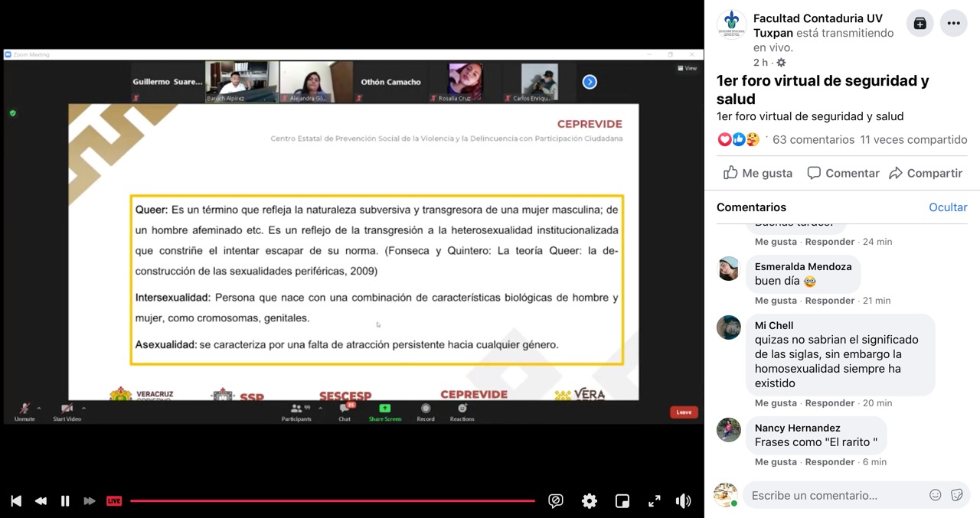980x518 pixels.
Task: Open the three-dot post options menu
Action: coord(954,23)
